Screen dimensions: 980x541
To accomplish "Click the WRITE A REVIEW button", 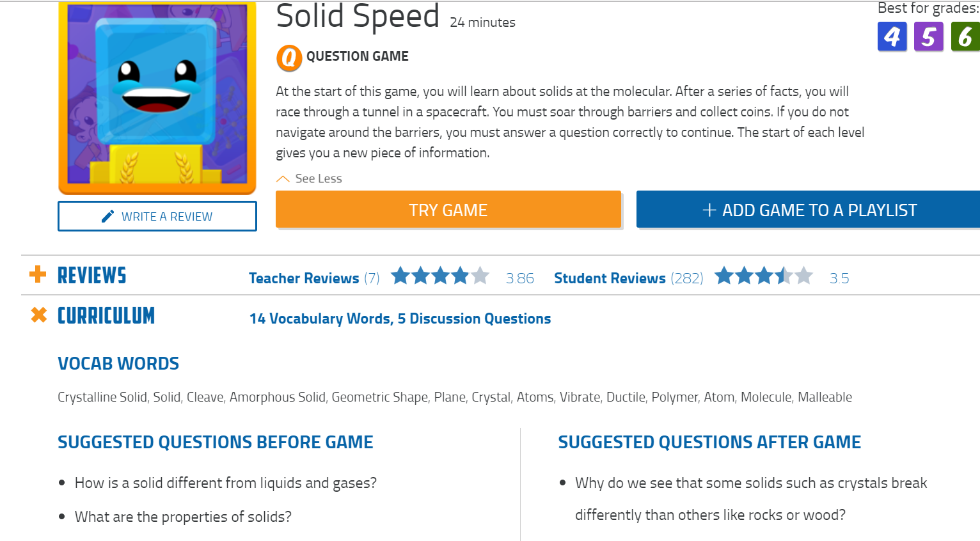I will click(x=157, y=216).
